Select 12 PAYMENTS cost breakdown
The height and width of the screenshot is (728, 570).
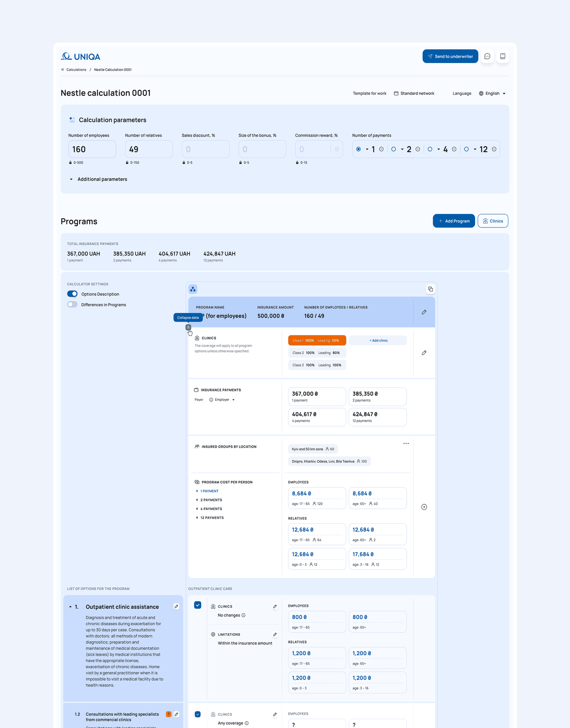click(x=212, y=518)
